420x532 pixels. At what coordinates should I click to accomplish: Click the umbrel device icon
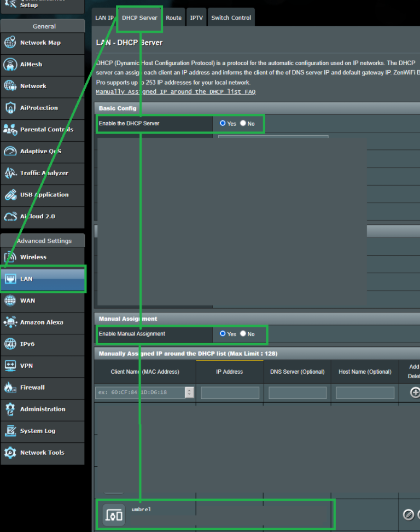[x=114, y=515]
